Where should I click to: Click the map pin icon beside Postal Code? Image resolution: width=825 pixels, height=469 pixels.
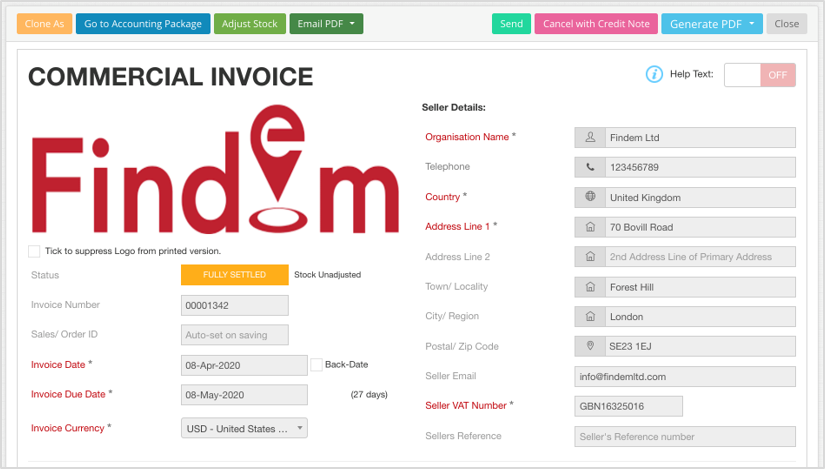[x=590, y=346]
